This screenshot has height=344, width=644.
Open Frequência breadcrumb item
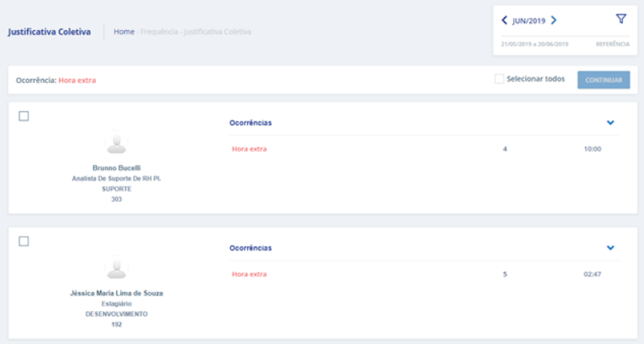pyautogui.click(x=159, y=32)
